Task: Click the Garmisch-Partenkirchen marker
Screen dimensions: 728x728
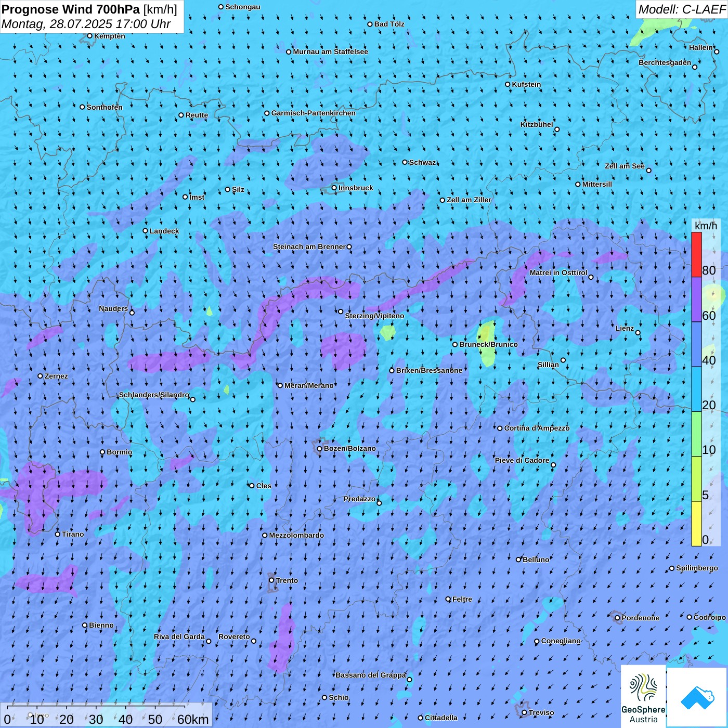Action: 267,113
